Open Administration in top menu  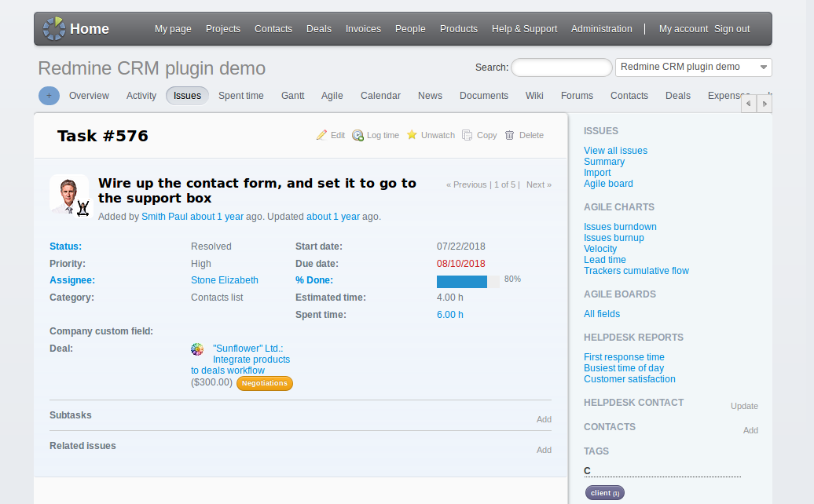(601, 29)
